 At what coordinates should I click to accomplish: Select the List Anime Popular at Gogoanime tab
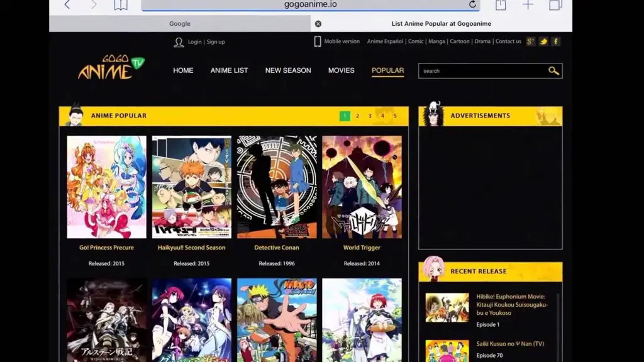point(441,24)
